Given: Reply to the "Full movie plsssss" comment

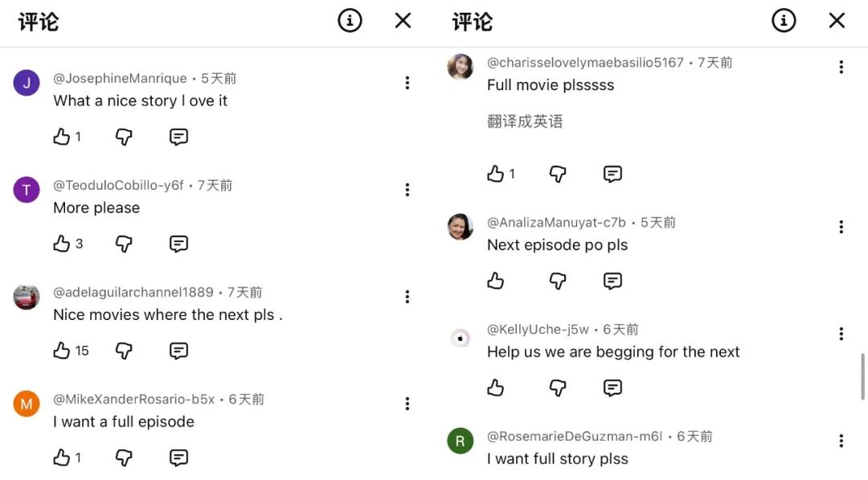Looking at the screenshot, I should coord(612,174).
